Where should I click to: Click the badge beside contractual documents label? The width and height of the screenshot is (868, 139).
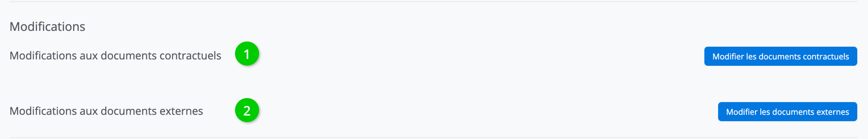pos(247,54)
